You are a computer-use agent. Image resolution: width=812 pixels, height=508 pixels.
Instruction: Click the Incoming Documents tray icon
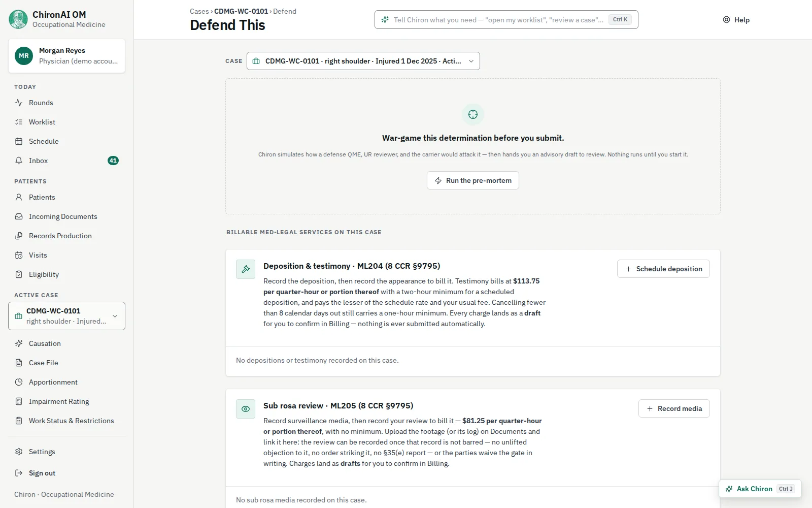(19, 216)
